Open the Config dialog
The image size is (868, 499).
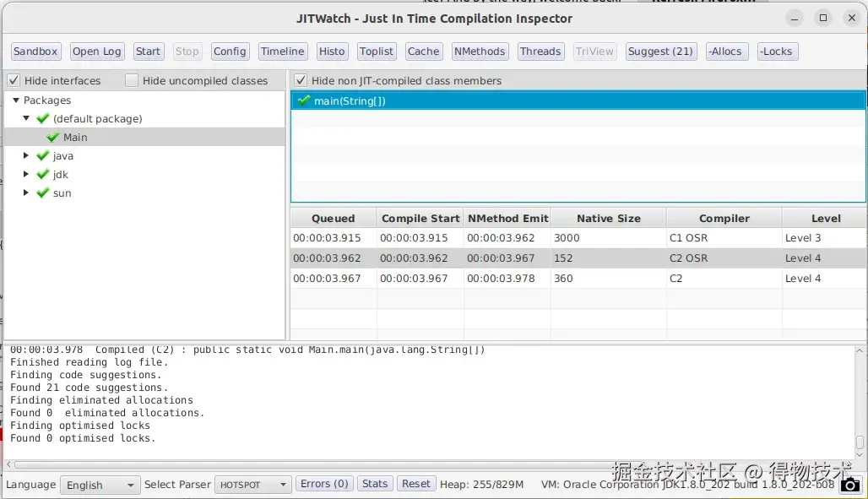230,52
